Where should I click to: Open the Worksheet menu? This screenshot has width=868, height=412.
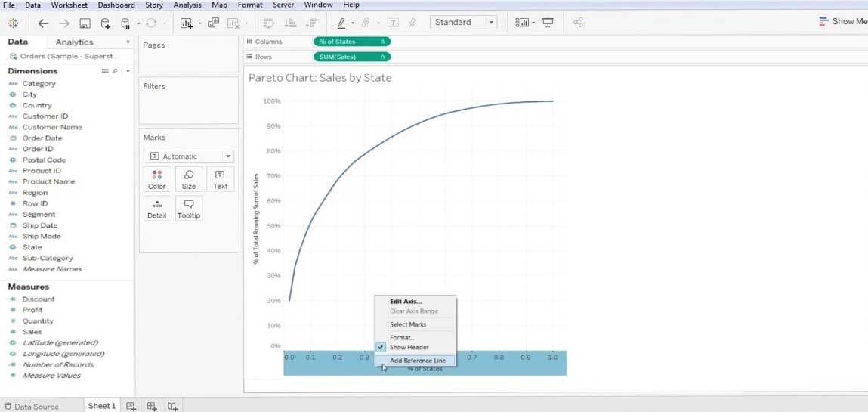(70, 5)
